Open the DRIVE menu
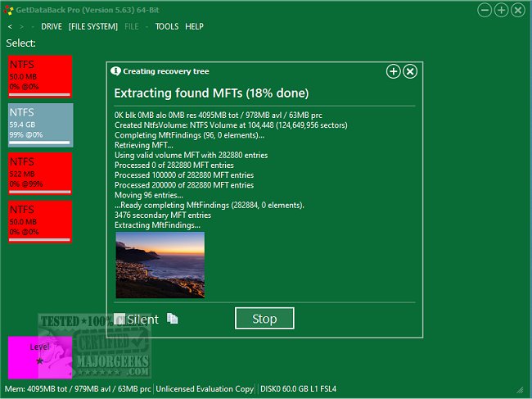The width and height of the screenshot is (532, 399). click(52, 26)
